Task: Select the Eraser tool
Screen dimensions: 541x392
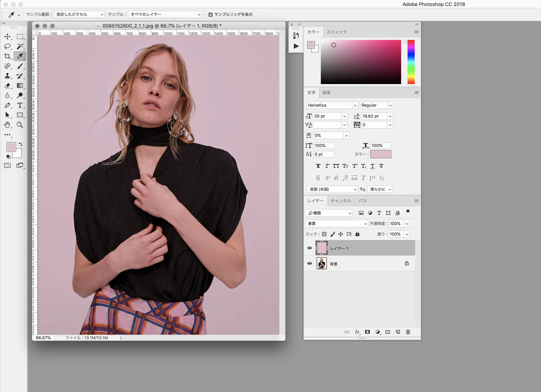Action: 7,86
